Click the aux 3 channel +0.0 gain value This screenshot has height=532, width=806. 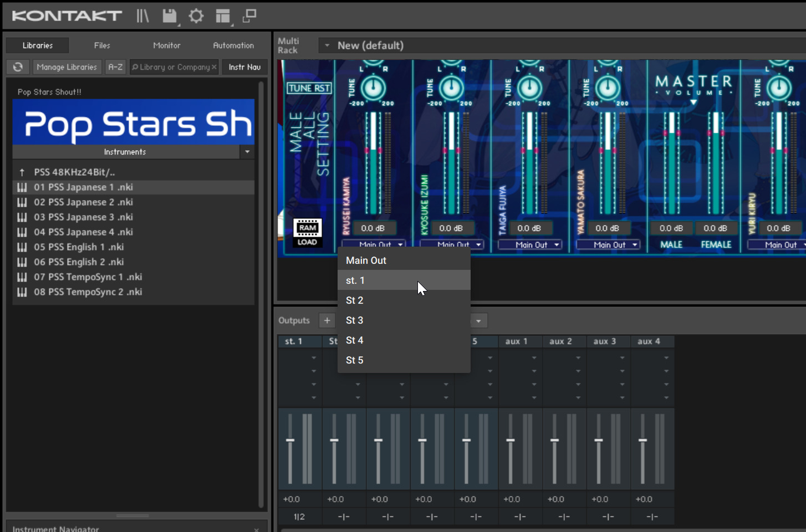600,499
